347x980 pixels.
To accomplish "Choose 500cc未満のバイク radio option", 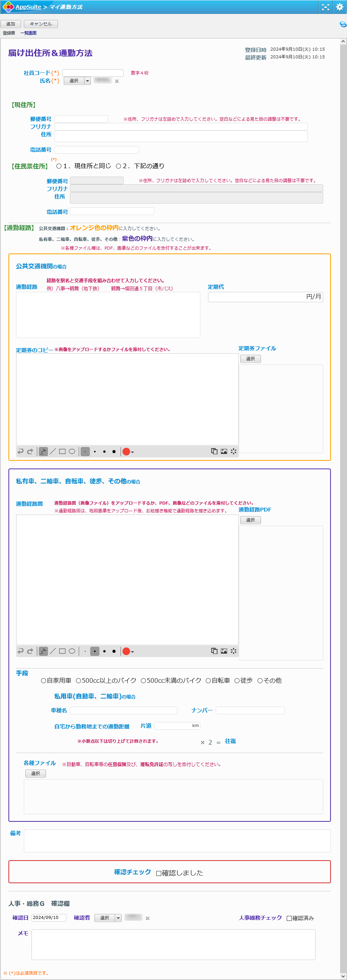I will (x=143, y=680).
